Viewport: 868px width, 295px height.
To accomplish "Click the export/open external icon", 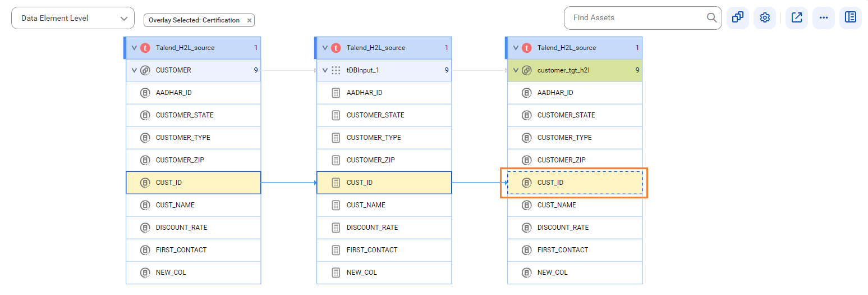I will 797,18.
